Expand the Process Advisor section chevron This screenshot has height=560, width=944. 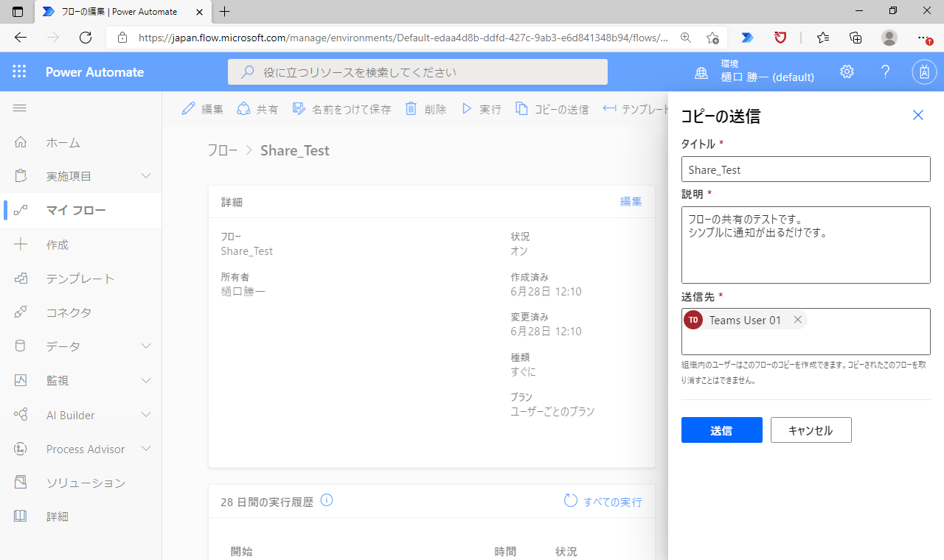[146, 449]
